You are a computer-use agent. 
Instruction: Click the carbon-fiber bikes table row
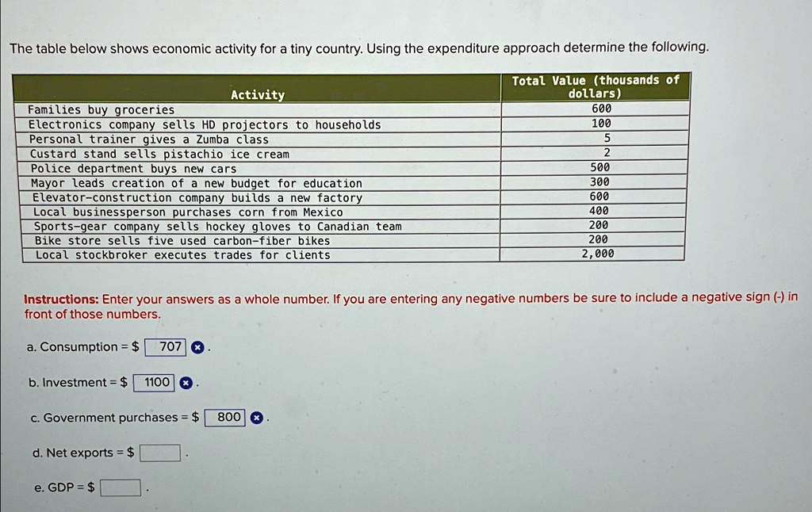pyautogui.click(x=178, y=240)
